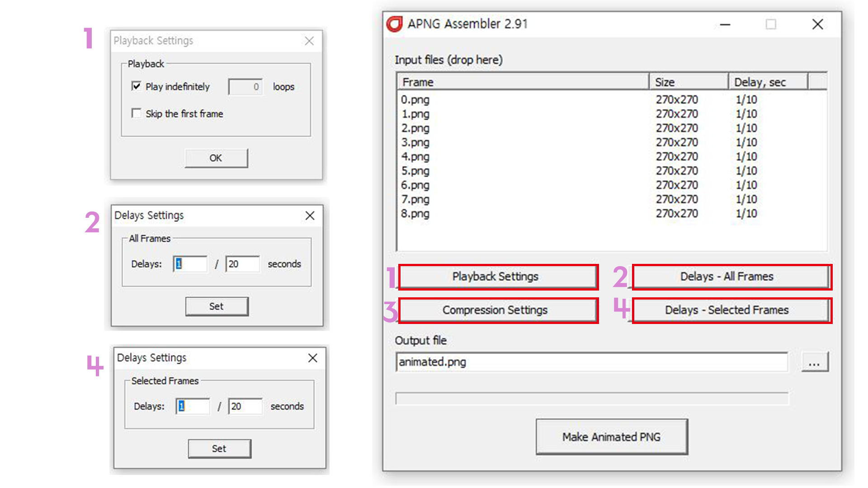Close the Selected Frames Delays Settings dialog
The width and height of the screenshot is (868, 488).
[312, 358]
